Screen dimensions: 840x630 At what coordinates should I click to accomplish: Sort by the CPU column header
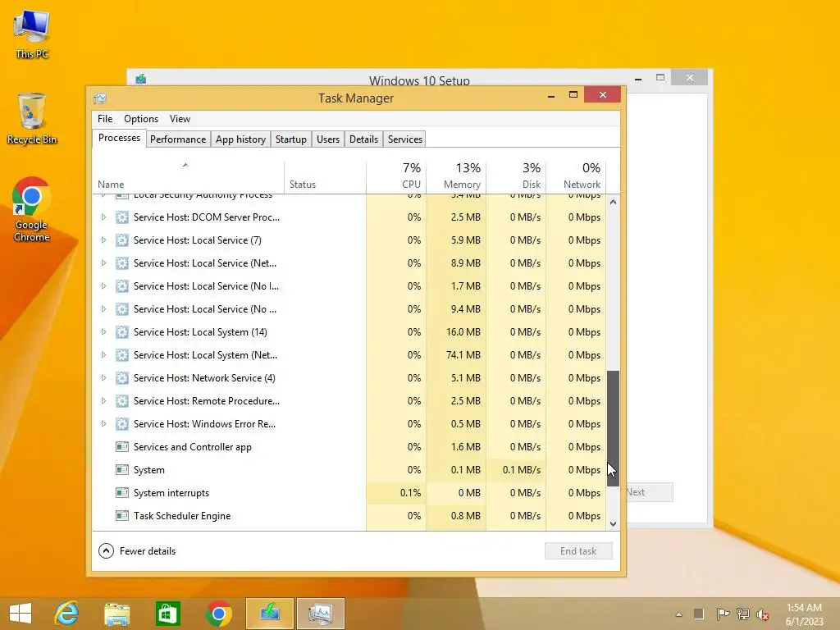click(x=396, y=177)
